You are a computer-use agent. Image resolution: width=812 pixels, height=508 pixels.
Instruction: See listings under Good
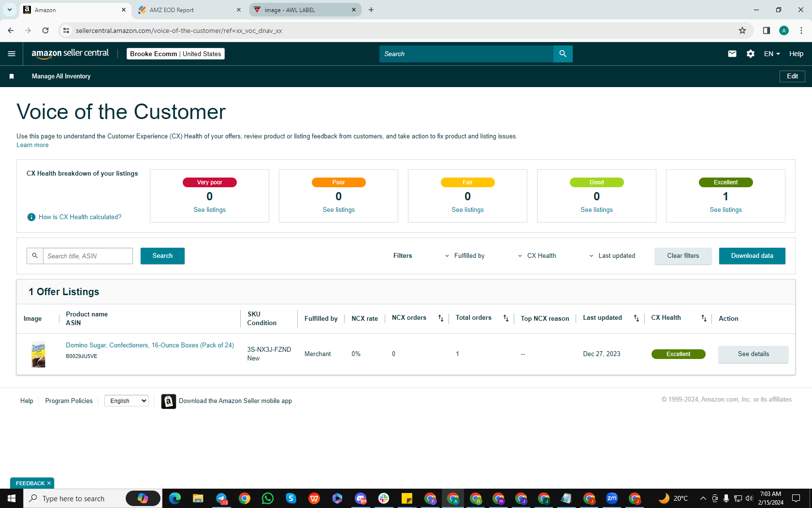point(596,210)
